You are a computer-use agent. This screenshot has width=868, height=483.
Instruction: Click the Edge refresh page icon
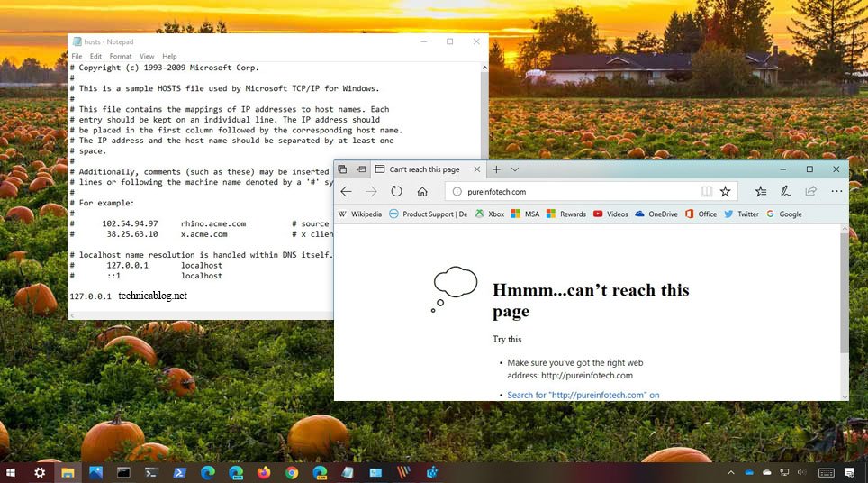point(396,191)
